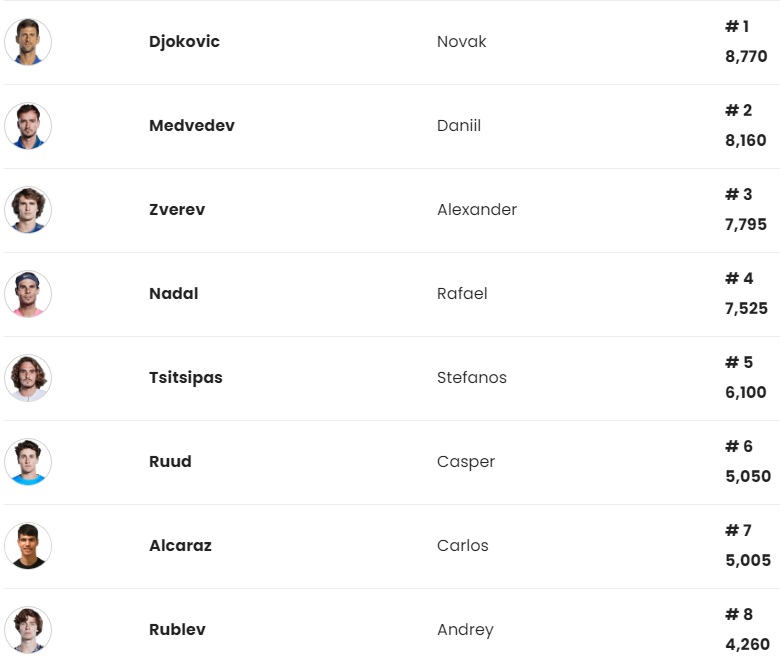Open the Djokovic surname link

click(184, 42)
